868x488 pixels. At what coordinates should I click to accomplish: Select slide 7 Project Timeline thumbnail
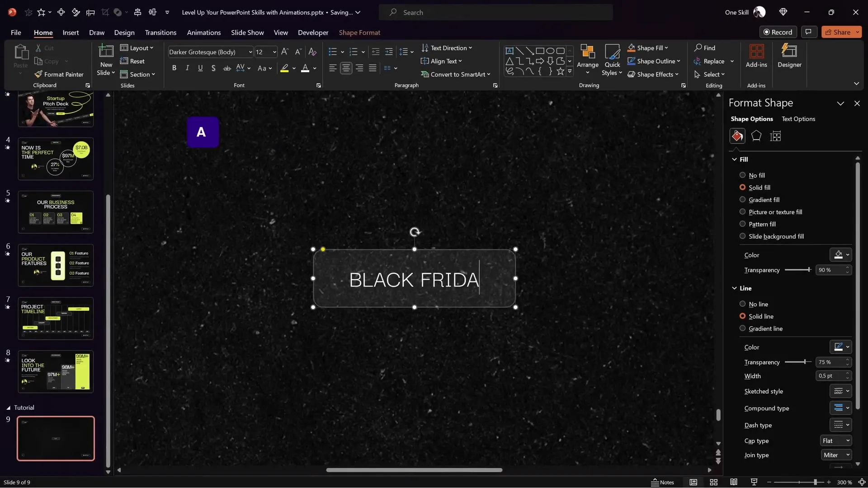(x=56, y=318)
